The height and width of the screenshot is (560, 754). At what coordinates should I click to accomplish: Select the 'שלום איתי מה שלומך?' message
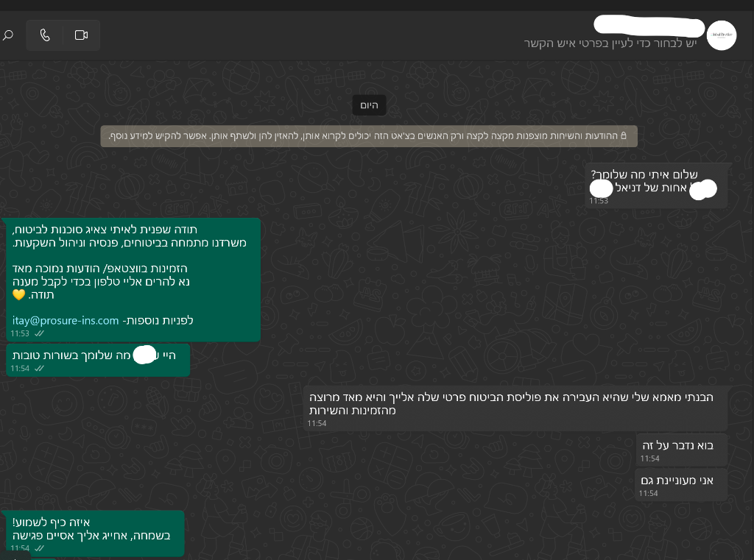click(658, 186)
